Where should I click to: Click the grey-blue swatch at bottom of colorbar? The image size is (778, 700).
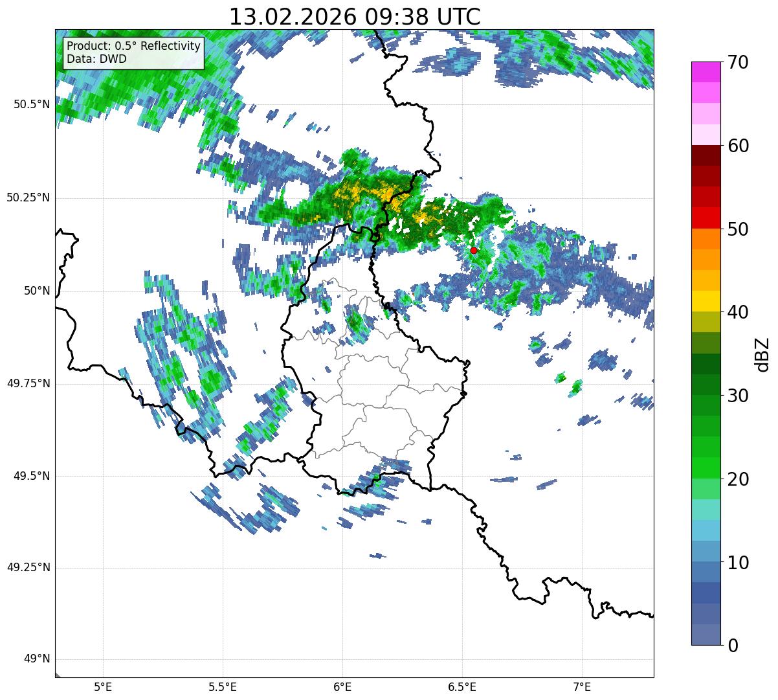[x=706, y=635]
